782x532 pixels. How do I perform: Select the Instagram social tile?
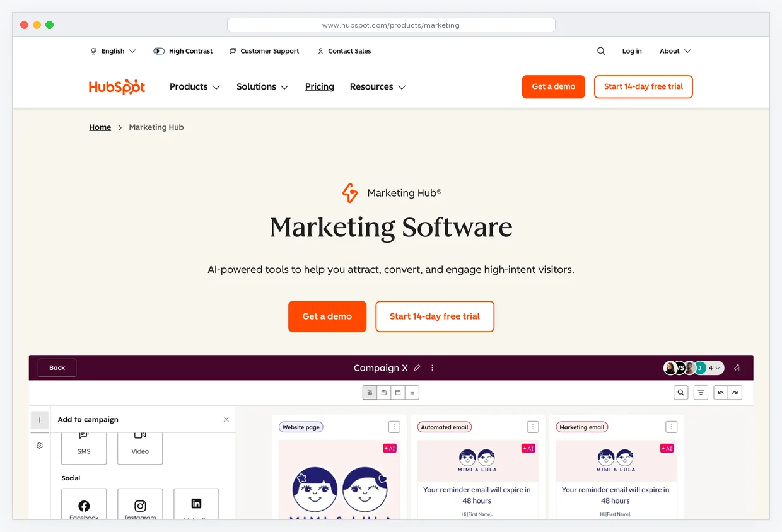[x=140, y=504]
